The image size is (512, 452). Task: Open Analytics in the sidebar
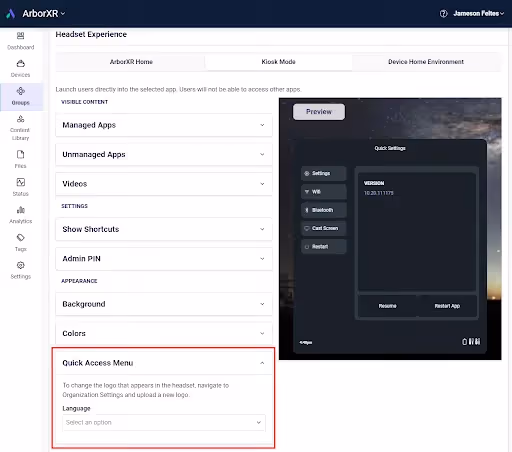click(x=21, y=215)
